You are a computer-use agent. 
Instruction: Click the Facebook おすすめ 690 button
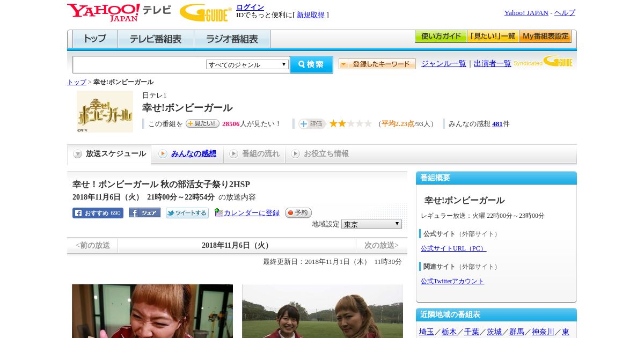[x=98, y=213]
